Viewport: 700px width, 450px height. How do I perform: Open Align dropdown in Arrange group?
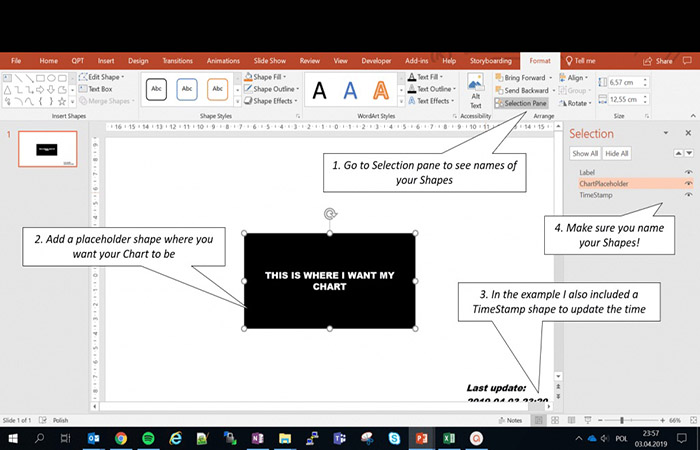pos(574,78)
